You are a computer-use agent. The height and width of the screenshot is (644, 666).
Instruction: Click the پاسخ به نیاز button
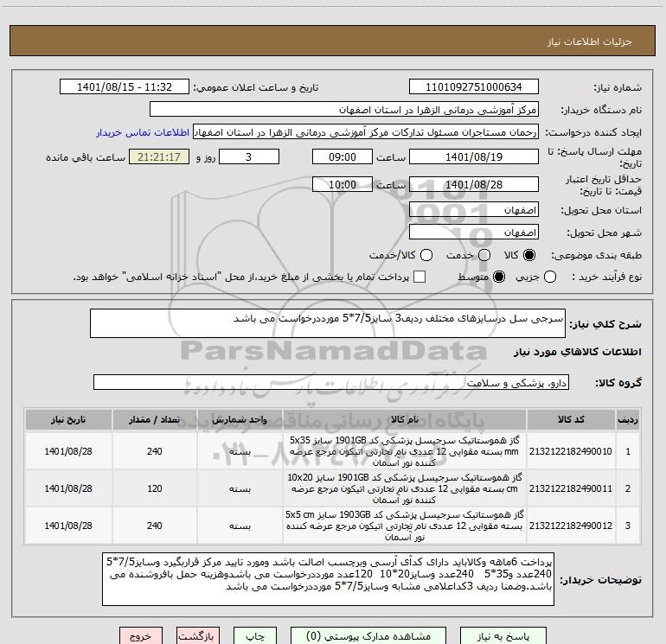503,636
